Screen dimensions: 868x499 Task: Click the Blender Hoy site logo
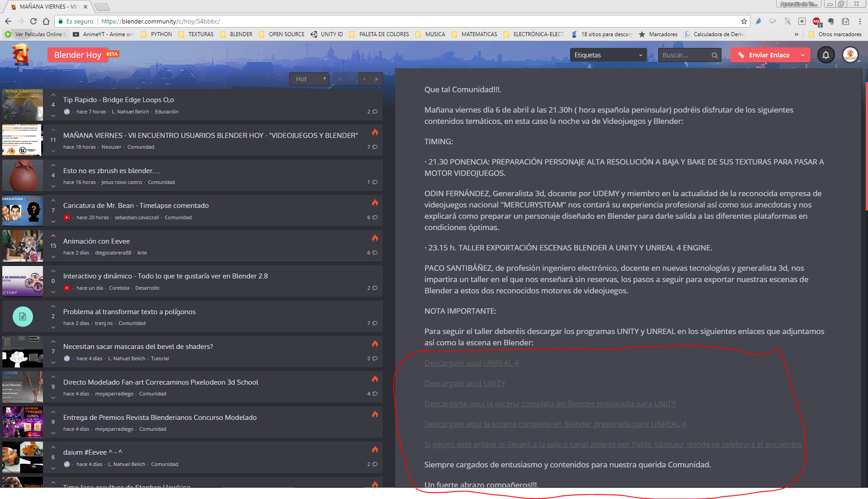(21, 54)
